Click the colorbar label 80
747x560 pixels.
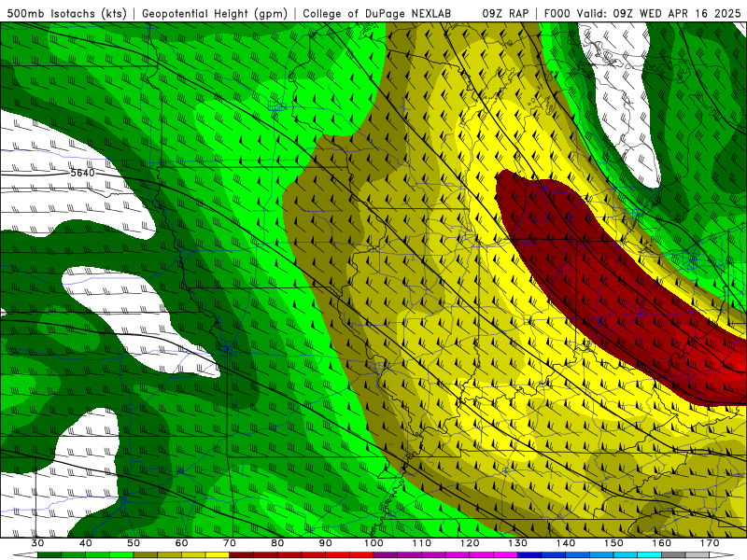tap(277, 543)
